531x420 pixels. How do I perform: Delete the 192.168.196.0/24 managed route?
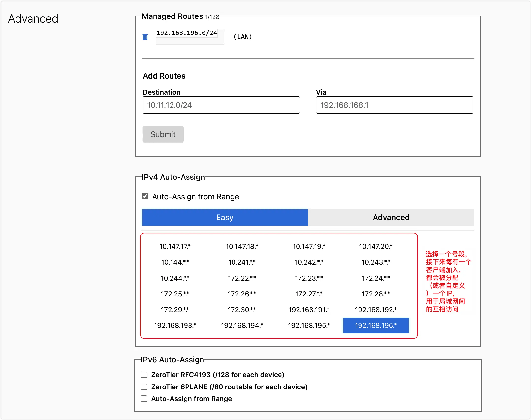pos(145,37)
